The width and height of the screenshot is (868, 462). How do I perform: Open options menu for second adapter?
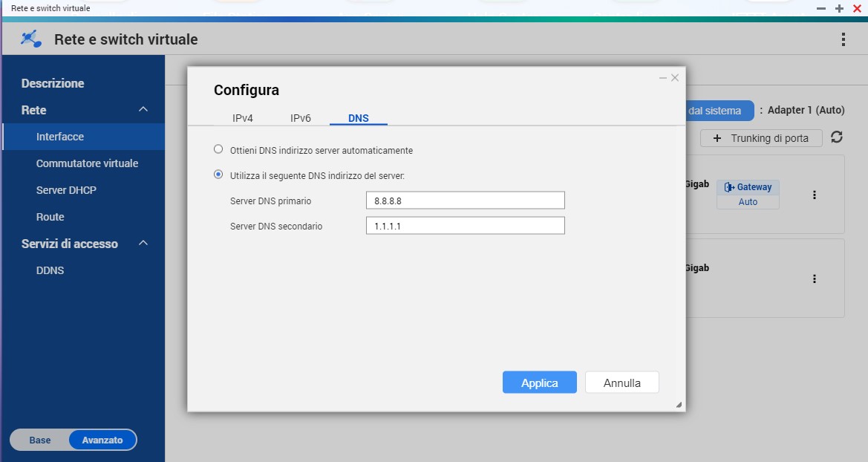815,279
